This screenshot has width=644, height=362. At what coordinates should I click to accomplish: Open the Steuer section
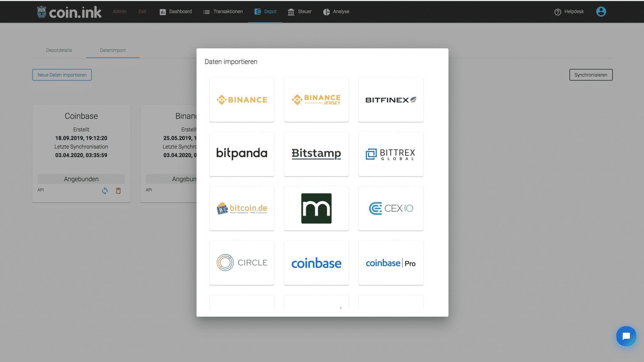pyautogui.click(x=300, y=12)
